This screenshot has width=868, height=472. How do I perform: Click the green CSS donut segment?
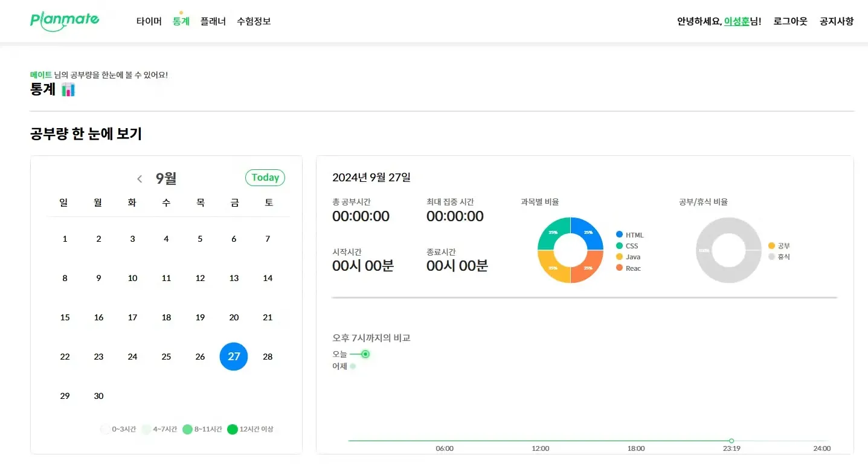(551, 231)
